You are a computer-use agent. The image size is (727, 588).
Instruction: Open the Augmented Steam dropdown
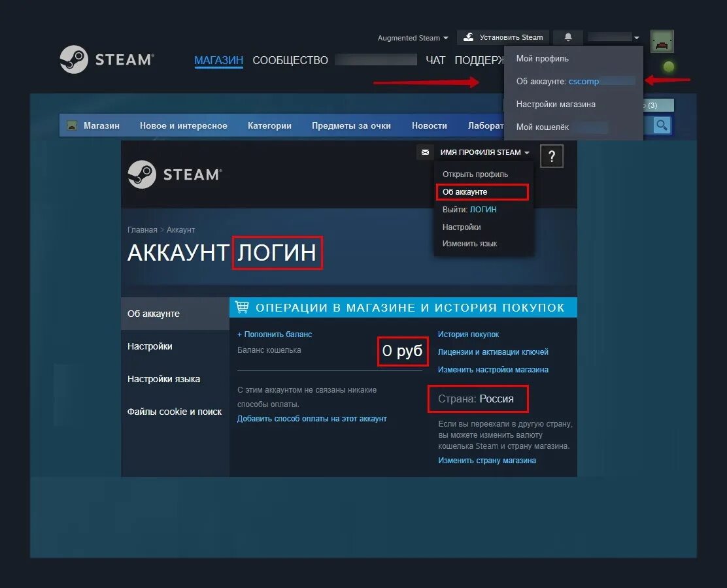click(413, 38)
